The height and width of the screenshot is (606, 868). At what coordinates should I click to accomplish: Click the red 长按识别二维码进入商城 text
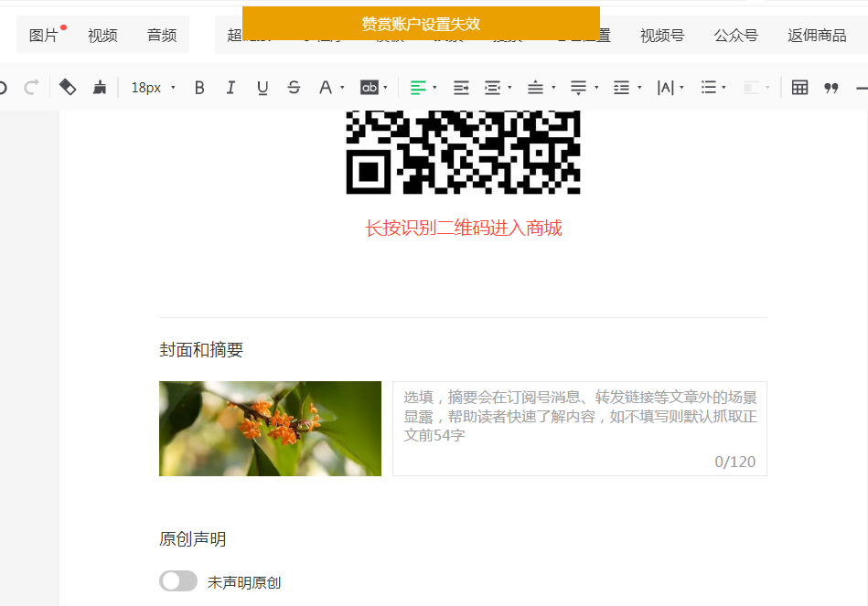click(x=464, y=228)
